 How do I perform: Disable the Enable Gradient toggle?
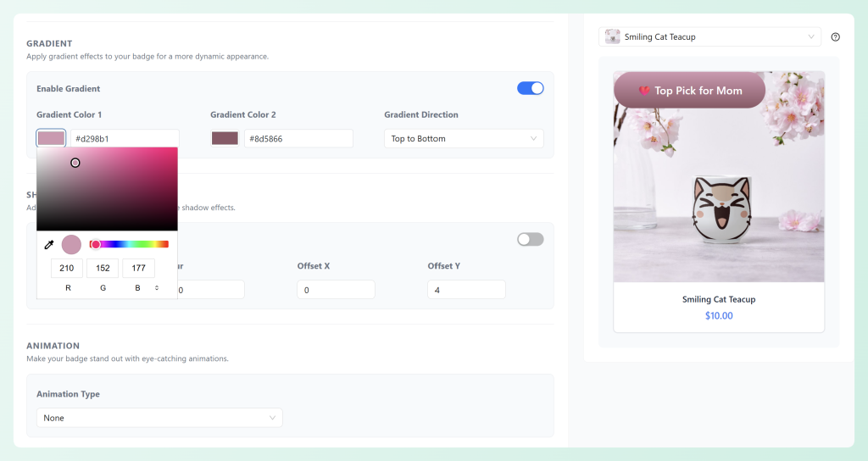click(x=531, y=88)
